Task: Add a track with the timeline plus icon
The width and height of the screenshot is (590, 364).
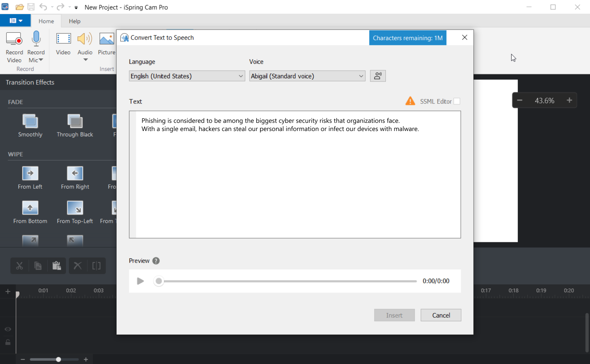Action: coord(8,291)
